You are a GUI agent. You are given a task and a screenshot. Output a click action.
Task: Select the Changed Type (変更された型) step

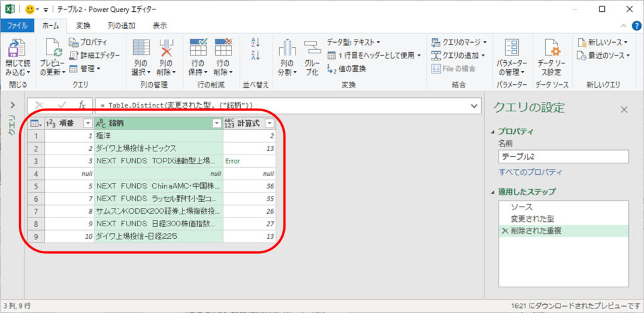[563, 219]
